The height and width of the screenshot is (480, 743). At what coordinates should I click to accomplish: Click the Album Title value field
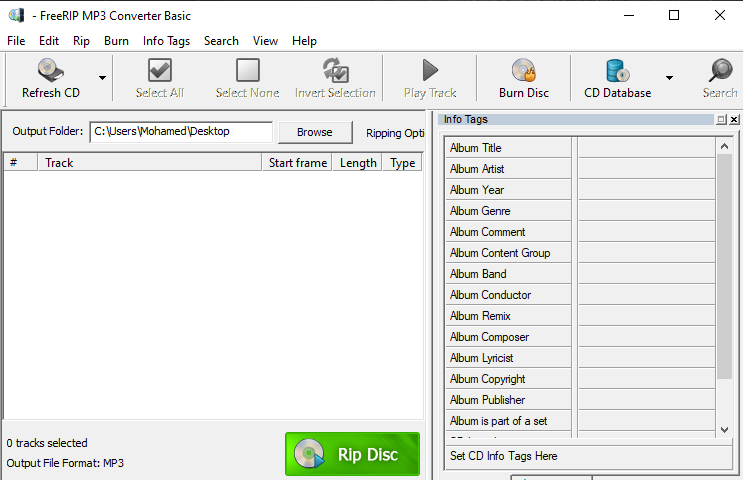pyautogui.click(x=646, y=148)
